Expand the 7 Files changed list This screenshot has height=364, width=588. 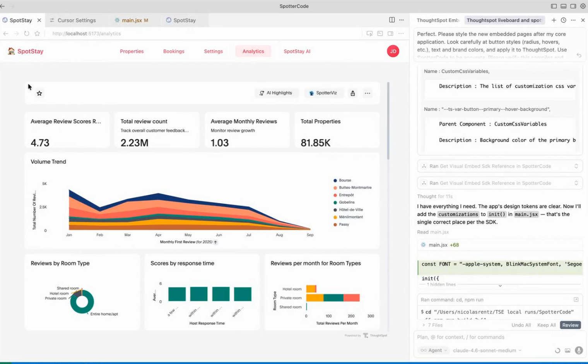(x=432, y=325)
